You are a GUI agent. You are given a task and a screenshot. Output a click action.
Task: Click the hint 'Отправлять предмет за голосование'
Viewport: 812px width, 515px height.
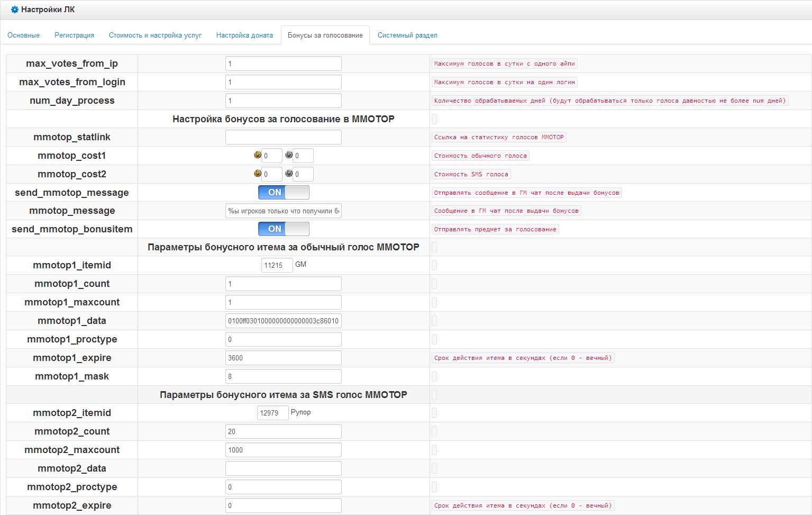495,229
